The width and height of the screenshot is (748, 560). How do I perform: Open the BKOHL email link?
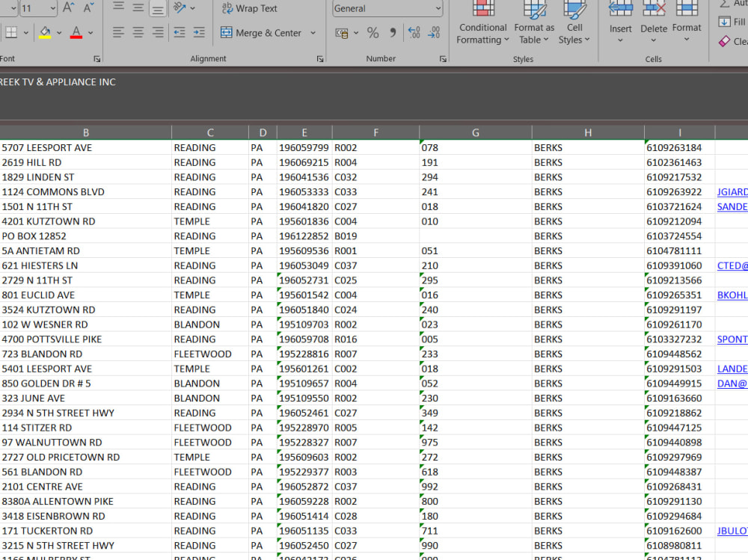pos(732,295)
